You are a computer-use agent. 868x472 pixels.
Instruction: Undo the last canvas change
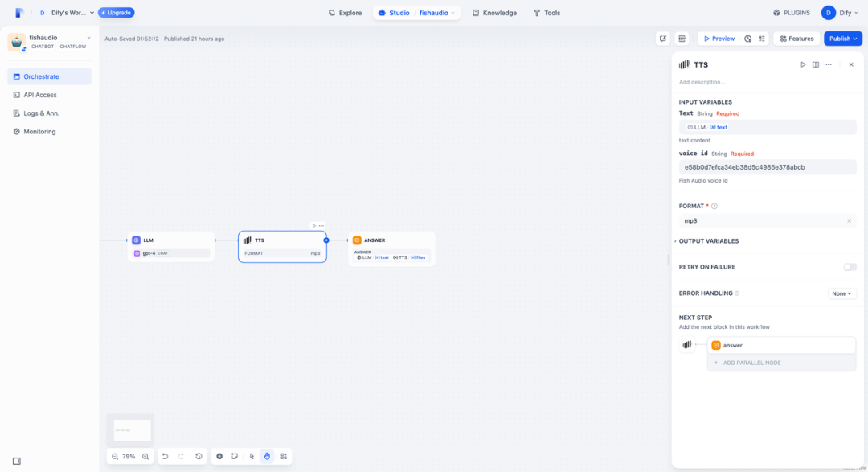[165, 456]
